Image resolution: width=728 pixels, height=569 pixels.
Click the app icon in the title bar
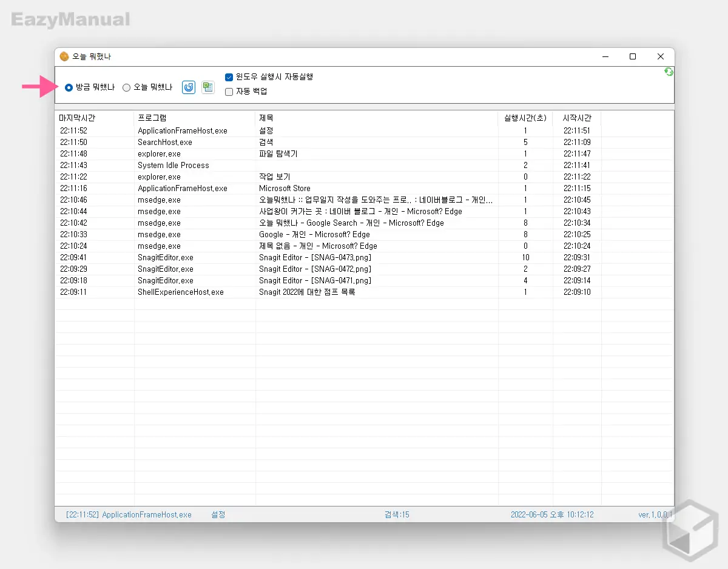(64, 56)
